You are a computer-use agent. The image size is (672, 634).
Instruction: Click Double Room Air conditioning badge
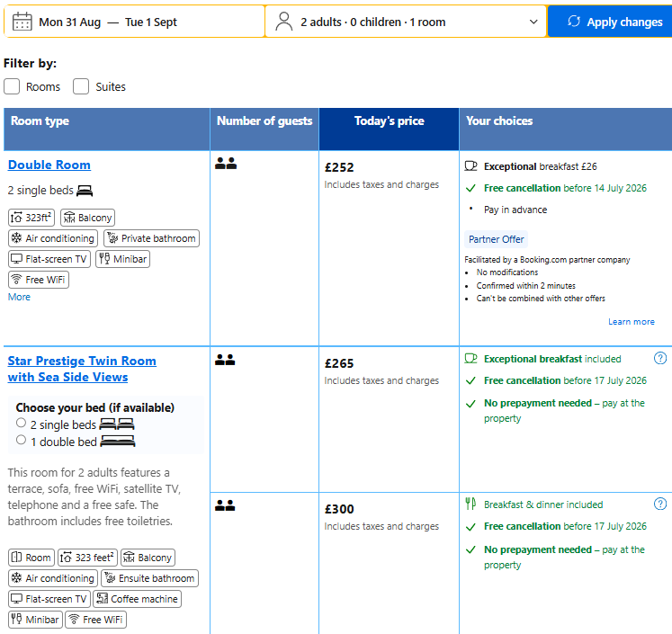(x=53, y=238)
